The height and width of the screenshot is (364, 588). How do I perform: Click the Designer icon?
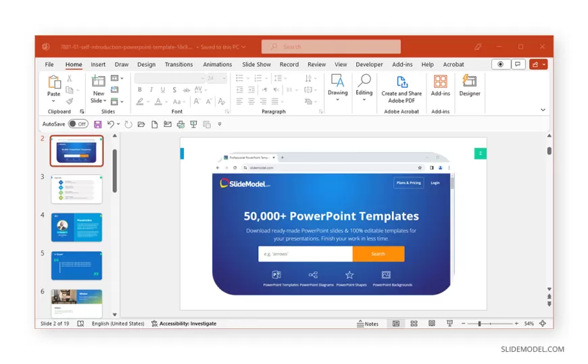tap(470, 81)
